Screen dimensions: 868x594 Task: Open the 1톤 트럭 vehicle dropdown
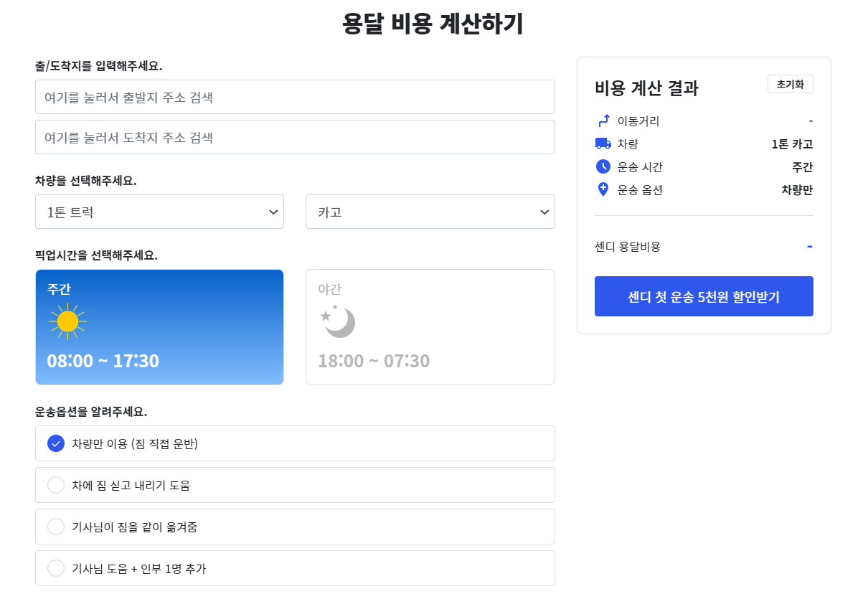coord(159,212)
